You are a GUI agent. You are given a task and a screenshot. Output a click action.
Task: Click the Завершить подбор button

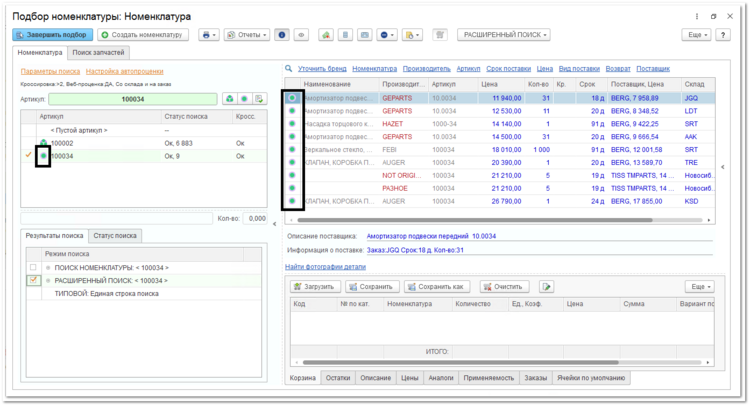tap(53, 35)
